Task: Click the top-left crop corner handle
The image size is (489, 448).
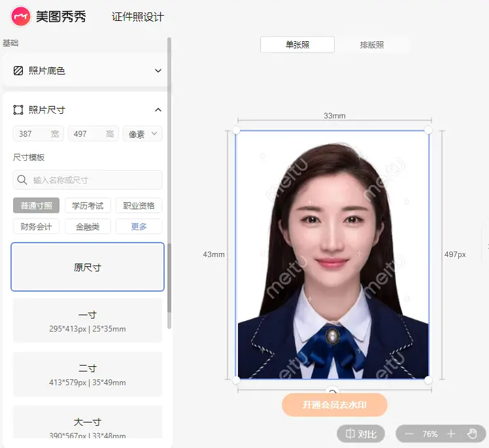Action: (x=236, y=129)
